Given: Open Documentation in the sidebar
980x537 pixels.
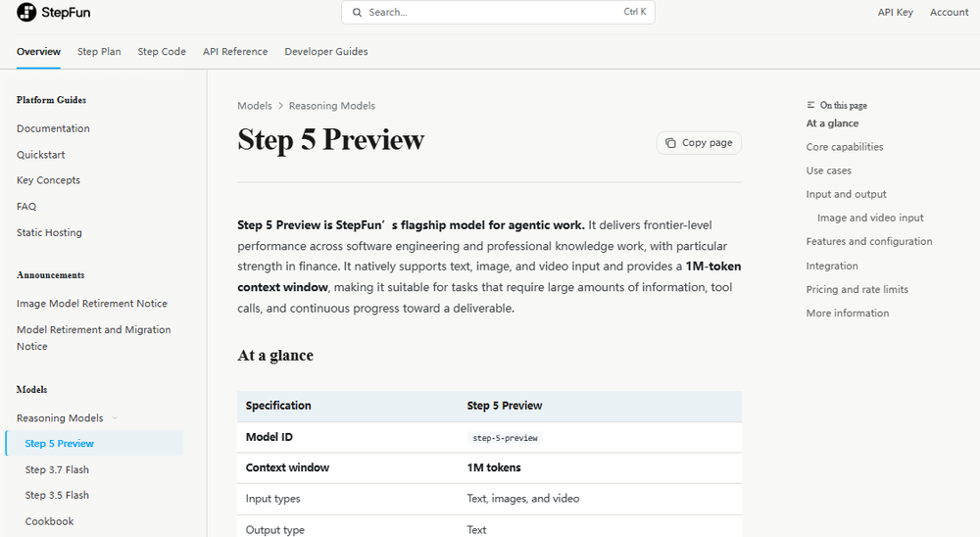Looking at the screenshot, I should [x=53, y=128].
